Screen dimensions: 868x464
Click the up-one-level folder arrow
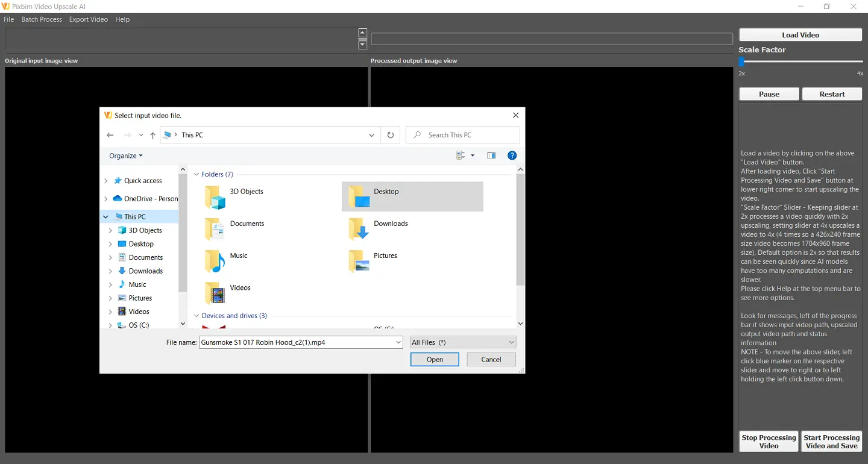tap(153, 134)
